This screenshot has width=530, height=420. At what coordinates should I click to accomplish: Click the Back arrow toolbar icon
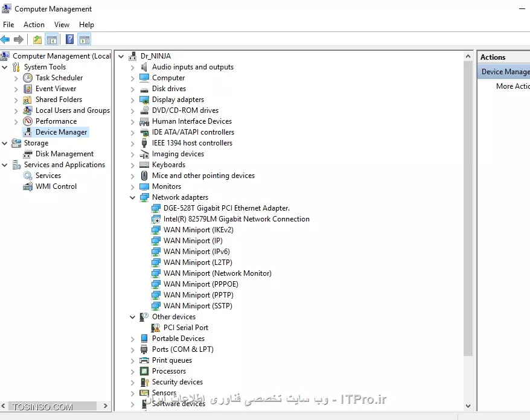coord(5,40)
